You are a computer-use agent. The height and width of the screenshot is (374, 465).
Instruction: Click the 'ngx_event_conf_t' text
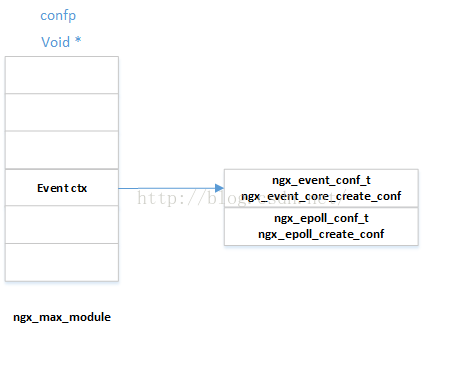321,180
